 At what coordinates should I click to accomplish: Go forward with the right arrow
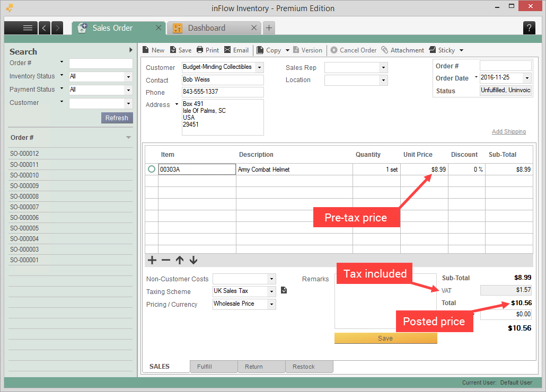point(57,28)
